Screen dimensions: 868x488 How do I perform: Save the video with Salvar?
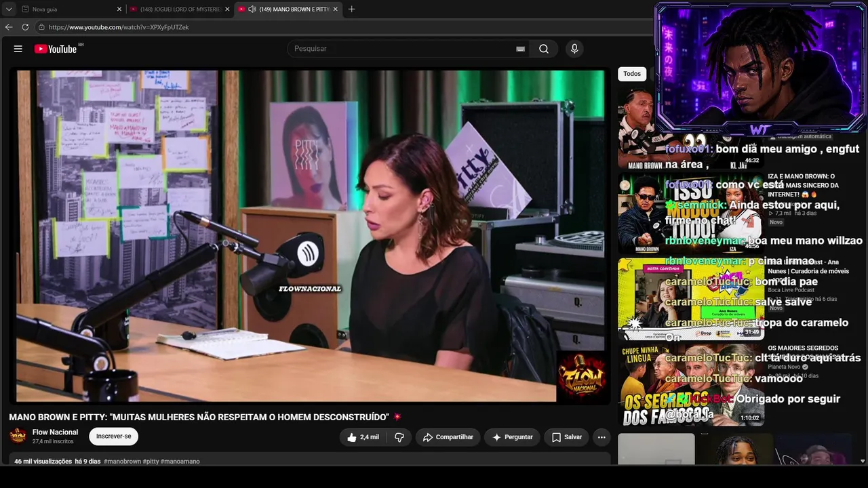[566, 437]
